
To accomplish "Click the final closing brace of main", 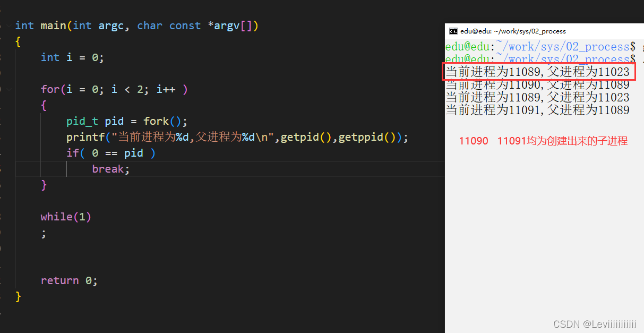I will (18, 296).
